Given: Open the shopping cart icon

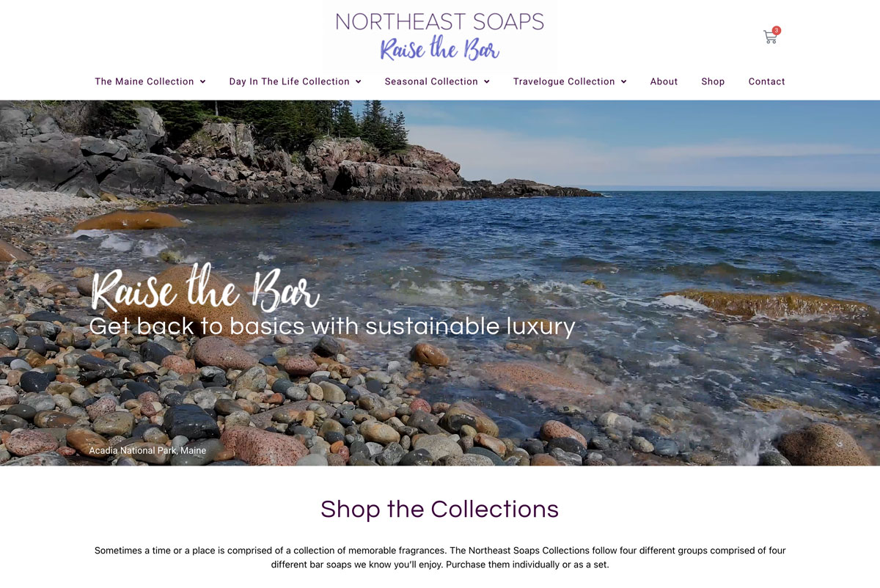Looking at the screenshot, I should point(769,37).
